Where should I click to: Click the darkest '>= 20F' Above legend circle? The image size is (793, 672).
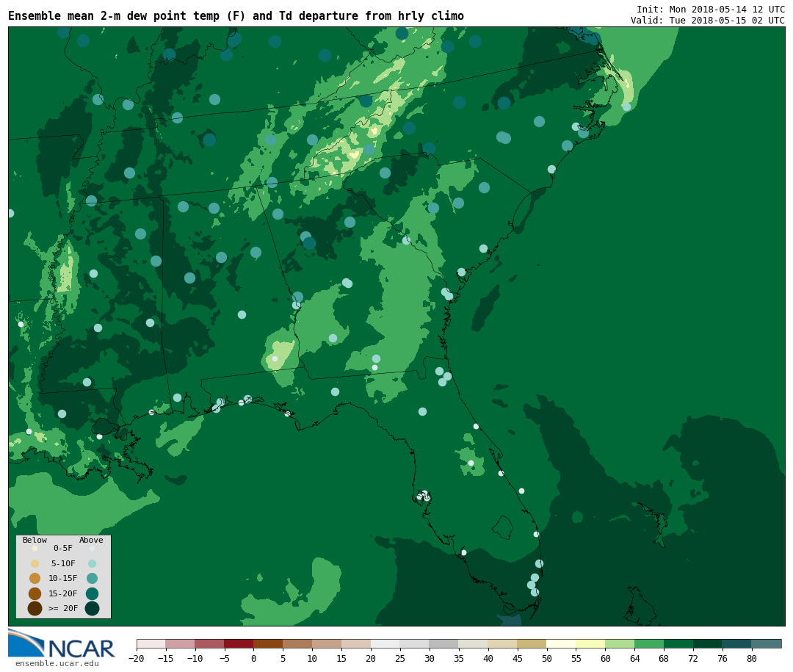click(x=92, y=608)
